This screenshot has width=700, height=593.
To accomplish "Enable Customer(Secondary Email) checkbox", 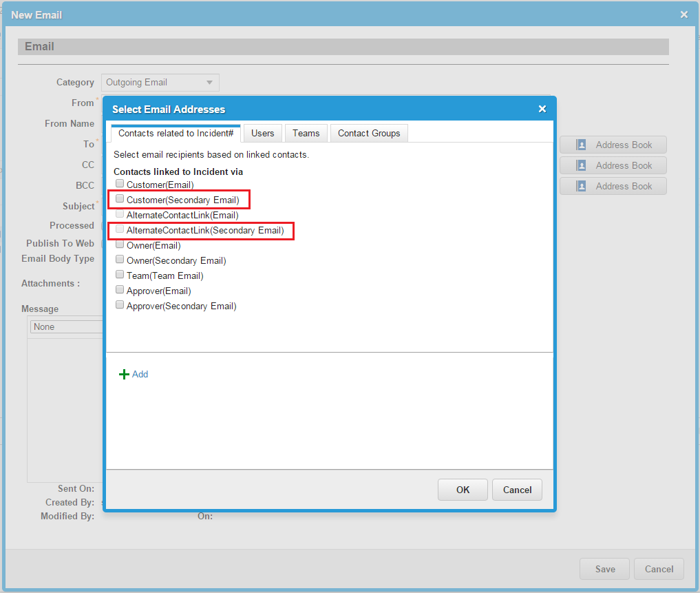I will click(x=120, y=199).
